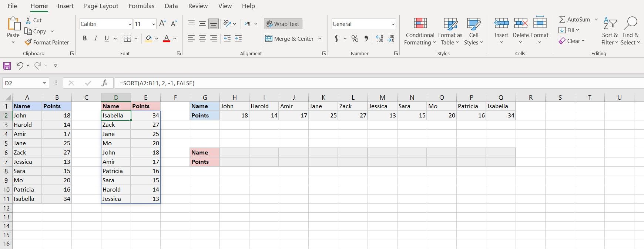Viewport: 644px width, 249px height.
Task: Open the Clear button
Action: 572,41
